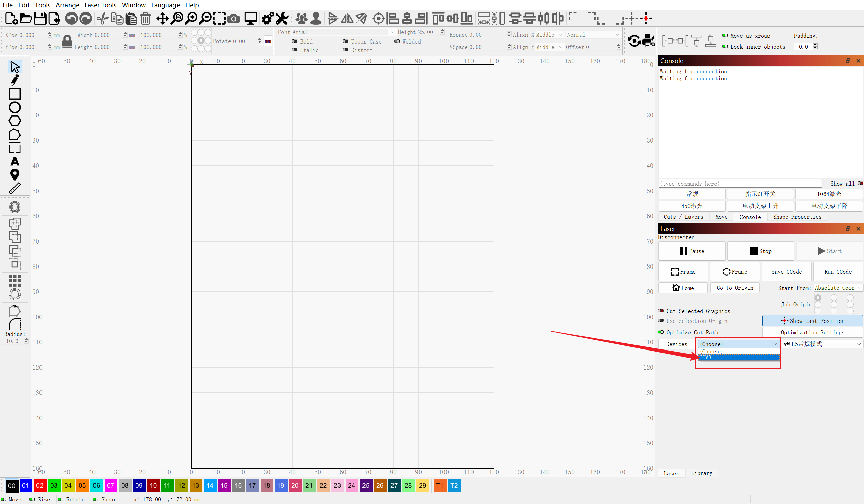Open the Language menu
Image resolution: width=864 pixels, height=504 pixels.
[x=165, y=5]
